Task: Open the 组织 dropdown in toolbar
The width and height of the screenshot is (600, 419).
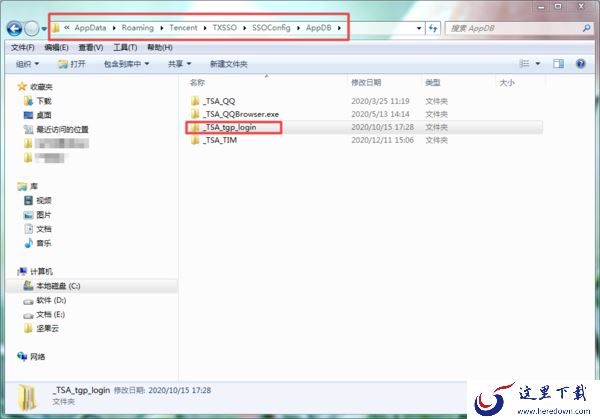Action: point(28,64)
